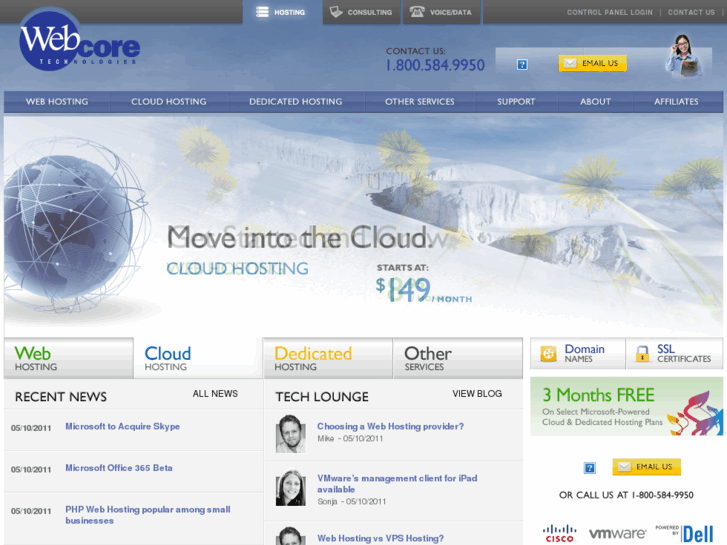Select the Web Hosting banner tab
Viewport: 727px width, 545px height.
coord(69,358)
